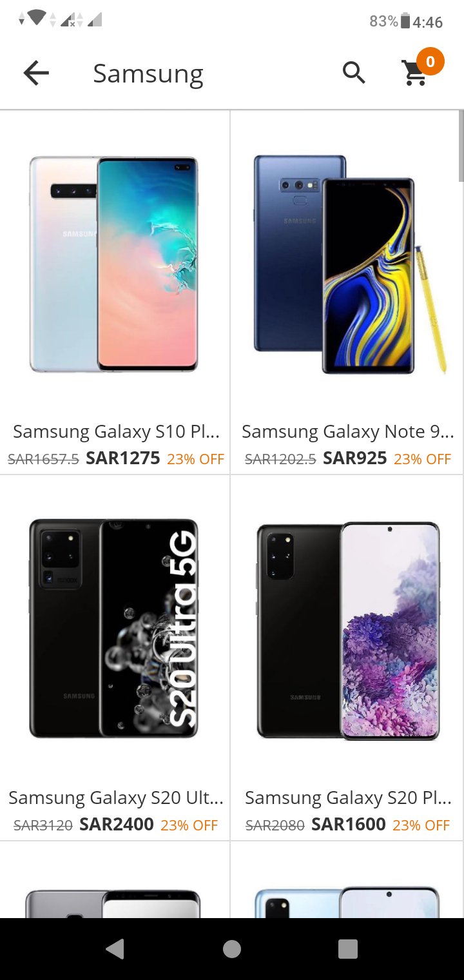Viewport: 464px width, 980px height.
Task: Select the Samsung Galaxy S20 Pl... title
Action: point(348,798)
